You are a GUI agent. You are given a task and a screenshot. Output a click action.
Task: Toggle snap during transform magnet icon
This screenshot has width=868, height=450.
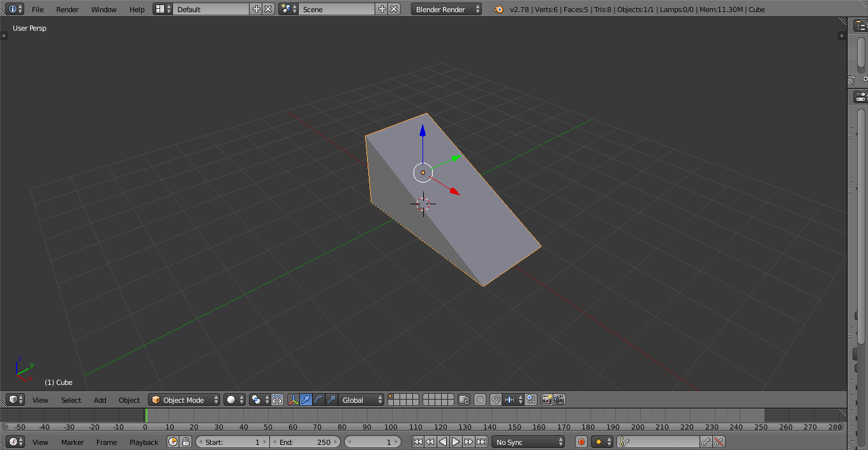(x=496, y=400)
